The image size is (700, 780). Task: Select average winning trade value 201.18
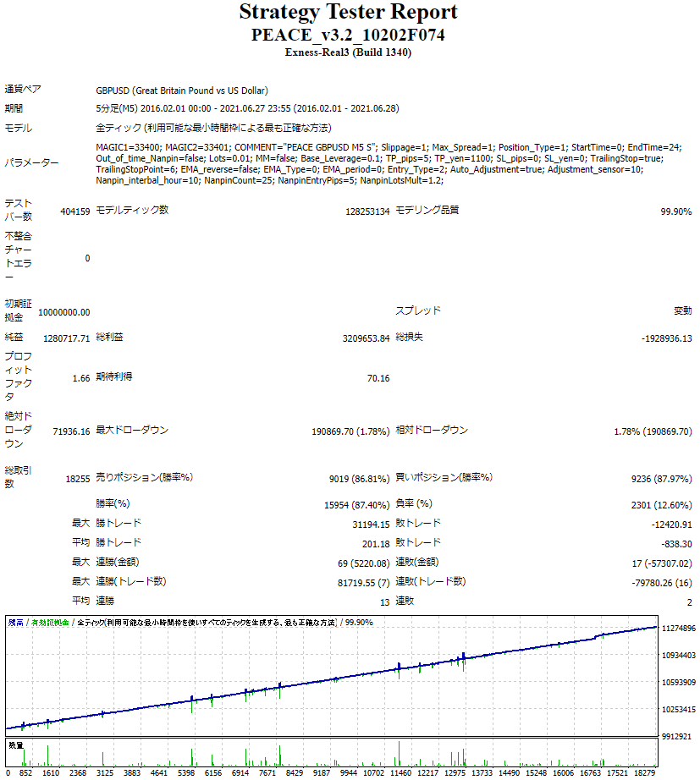tap(376, 544)
